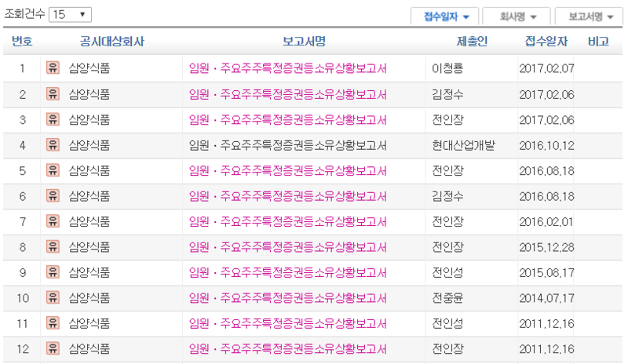Select date 2016.02.01
The width and height of the screenshot is (628, 364).
click(546, 222)
